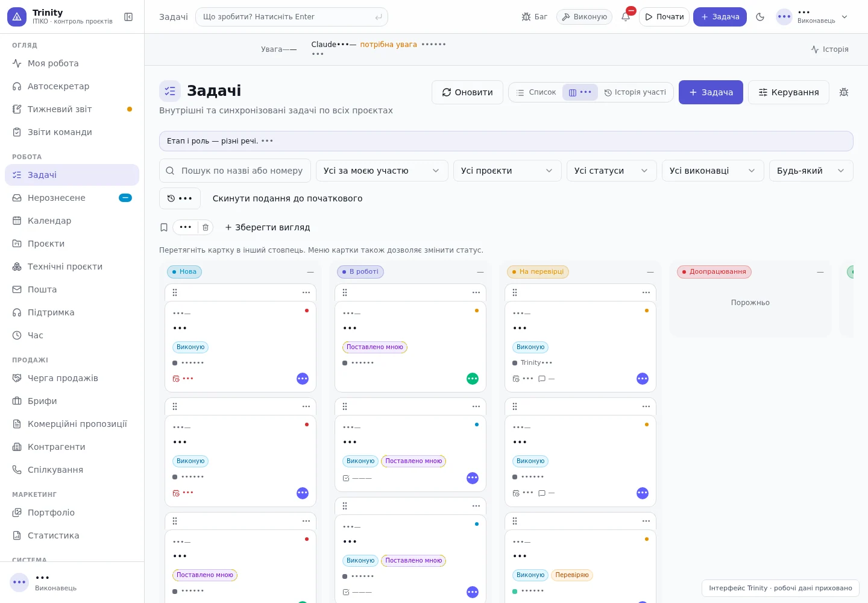Go to Автосекретар section
868x603 pixels.
click(x=72, y=86)
